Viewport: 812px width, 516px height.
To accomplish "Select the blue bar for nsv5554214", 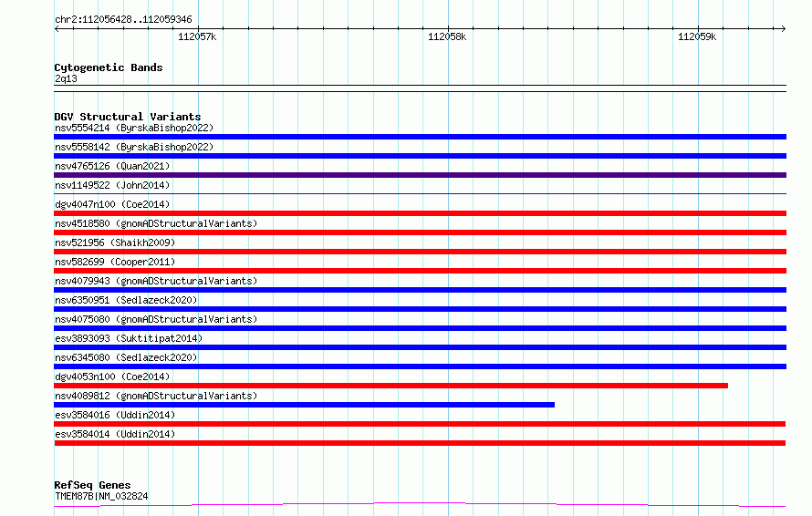I will click(420, 137).
